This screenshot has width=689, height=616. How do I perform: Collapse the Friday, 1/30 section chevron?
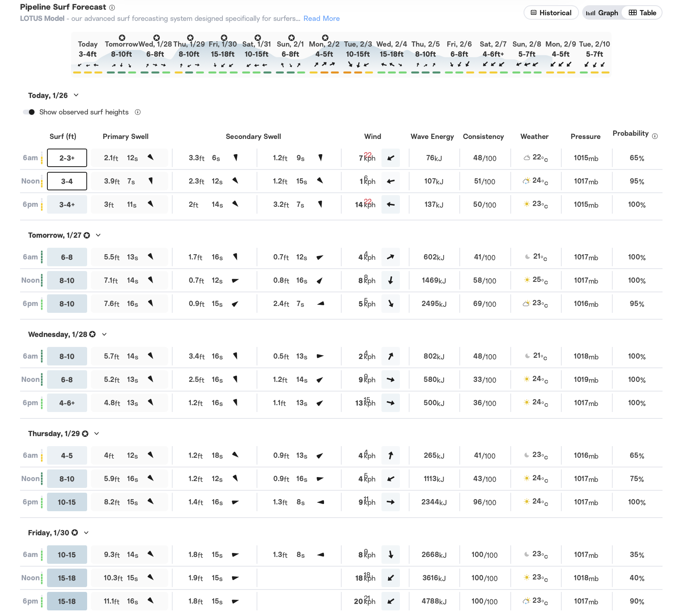coord(86,533)
